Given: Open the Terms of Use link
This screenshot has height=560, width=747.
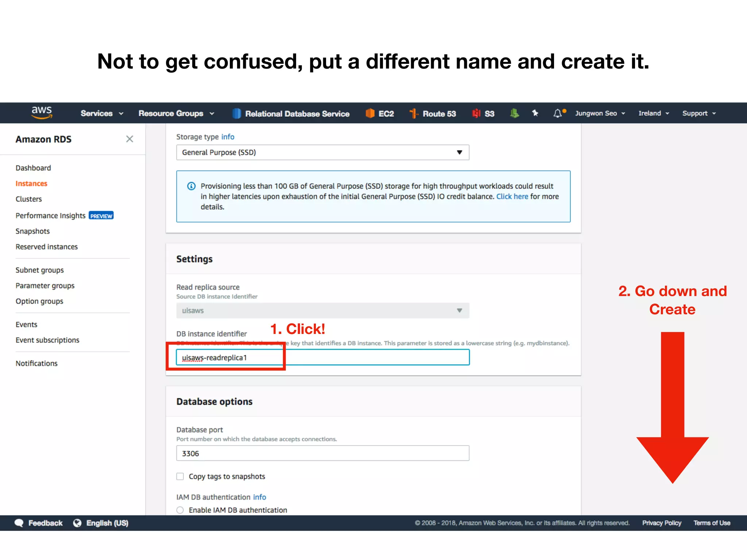Looking at the screenshot, I should click(712, 523).
